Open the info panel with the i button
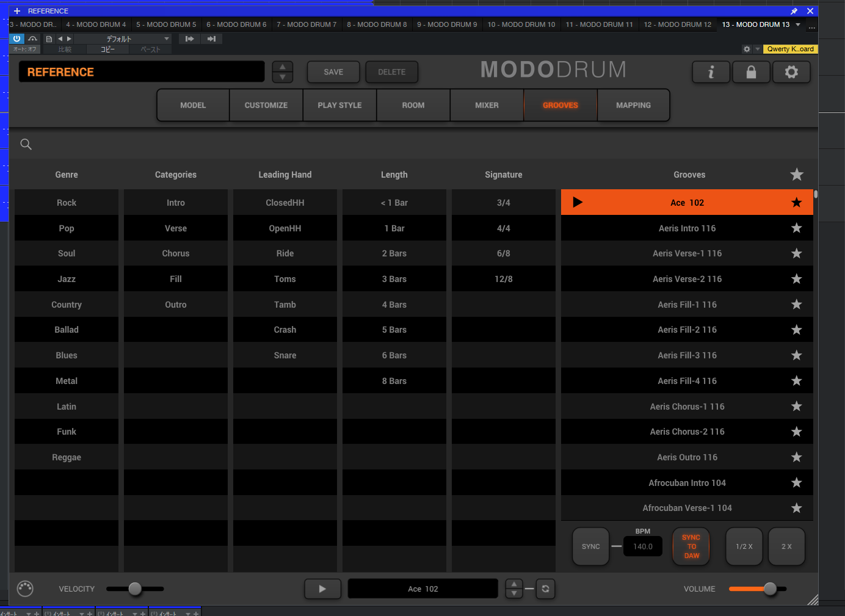The image size is (845, 616). 711,72
